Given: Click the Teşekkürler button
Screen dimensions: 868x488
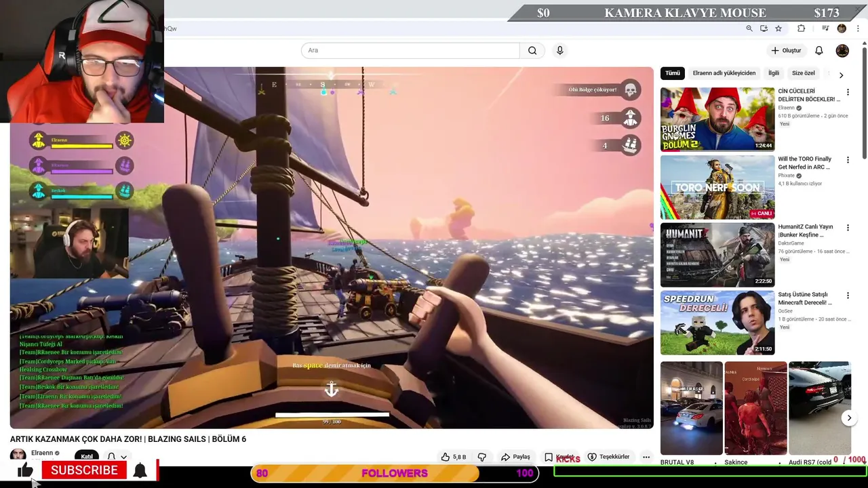Looking at the screenshot, I should 608,457.
